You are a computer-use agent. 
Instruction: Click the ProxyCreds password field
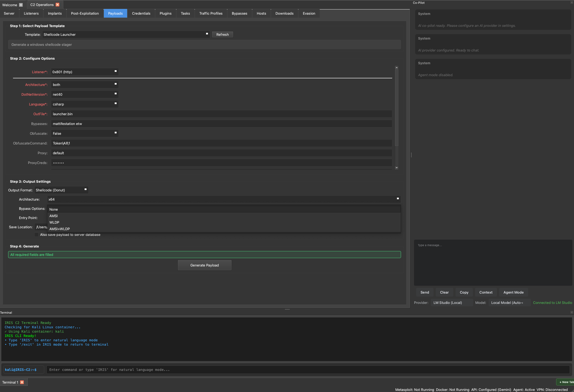[x=222, y=163]
